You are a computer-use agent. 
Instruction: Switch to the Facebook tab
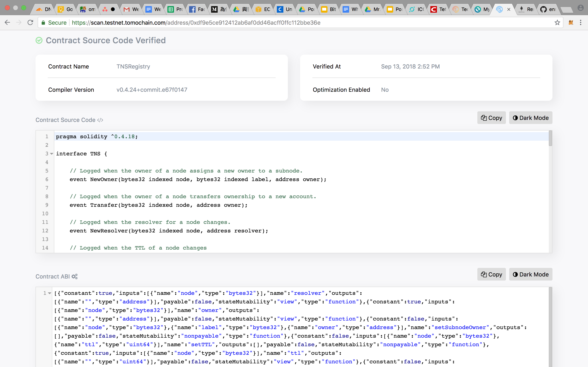tap(197, 9)
